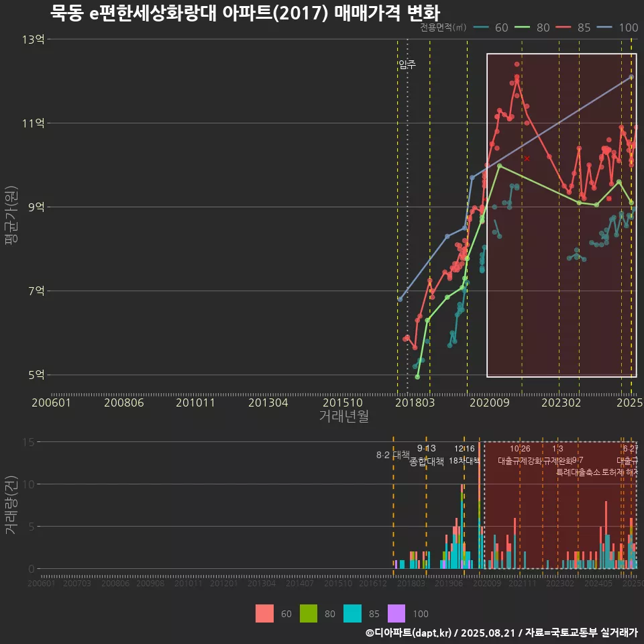
Task: Click 201407 on the volume chart x-axis
Action: (x=299, y=583)
